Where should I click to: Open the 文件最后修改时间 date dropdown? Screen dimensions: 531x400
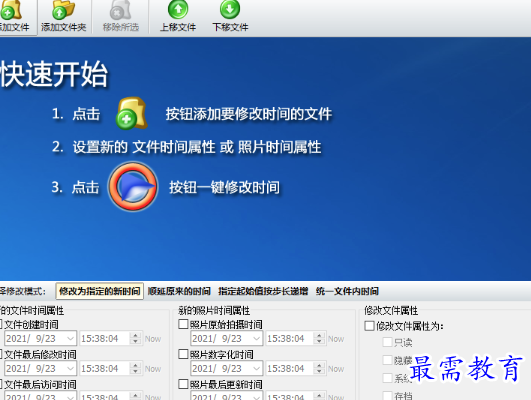click(70, 369)
